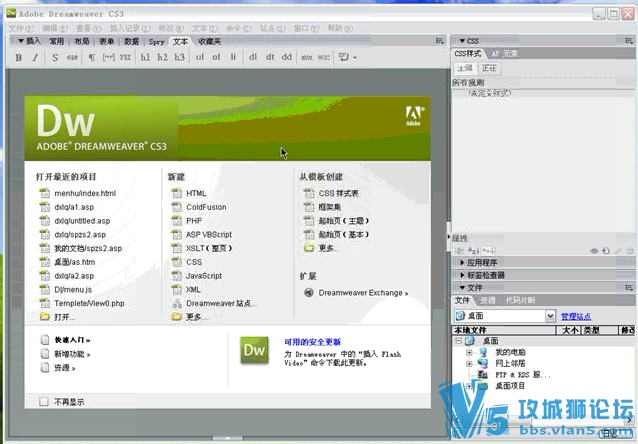Click the 管理站点 link

pos(576,316)
